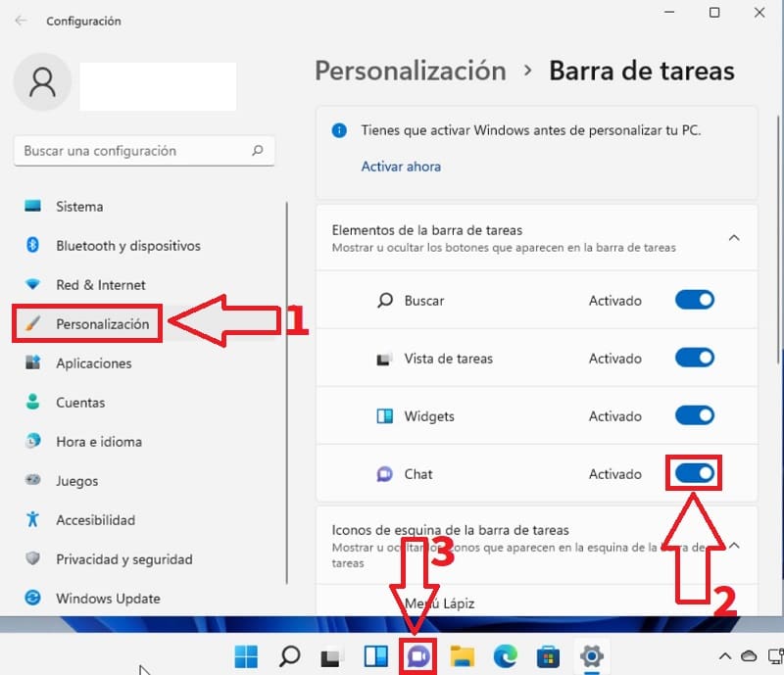Open File Explorer from the taskbar
The height and width of the screenshot is (675, 784).
point(462,656)
